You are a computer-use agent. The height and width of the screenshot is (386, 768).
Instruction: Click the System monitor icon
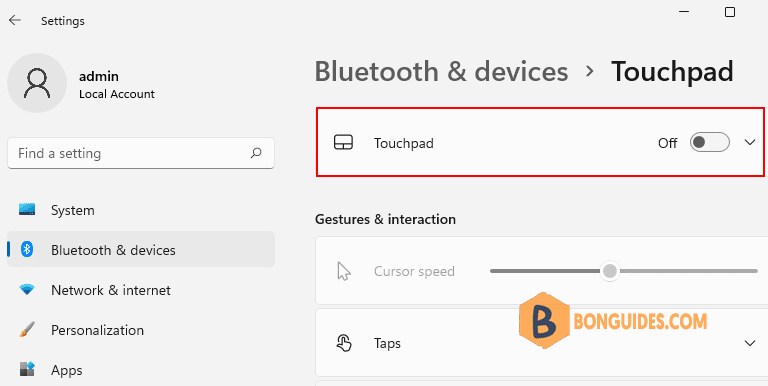(27, 210)
